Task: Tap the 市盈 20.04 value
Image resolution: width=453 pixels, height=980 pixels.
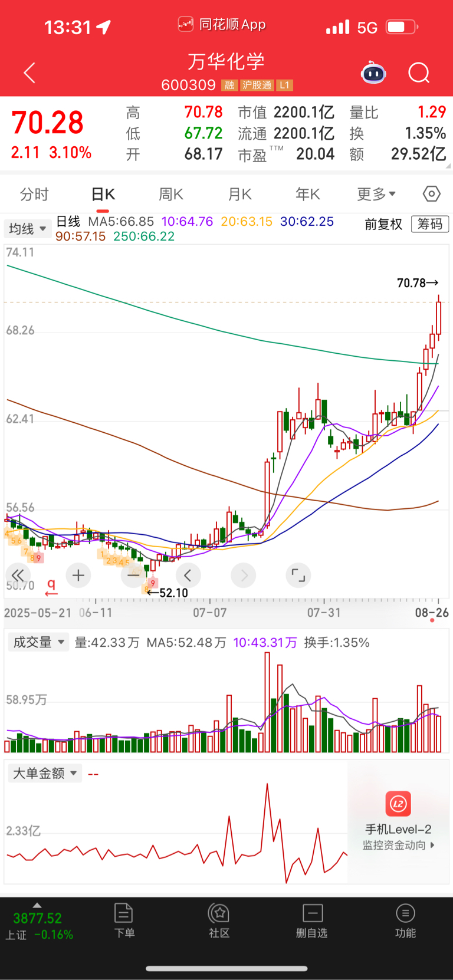Action: tap(316, 154)
